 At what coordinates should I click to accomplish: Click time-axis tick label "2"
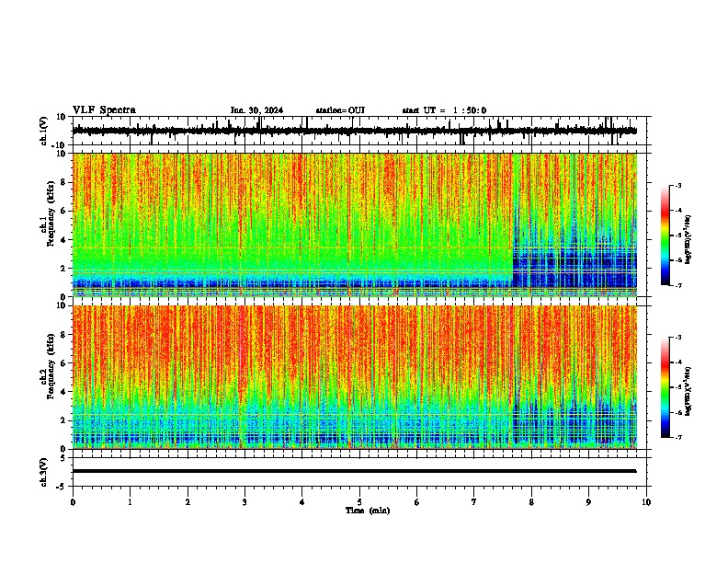188,502
